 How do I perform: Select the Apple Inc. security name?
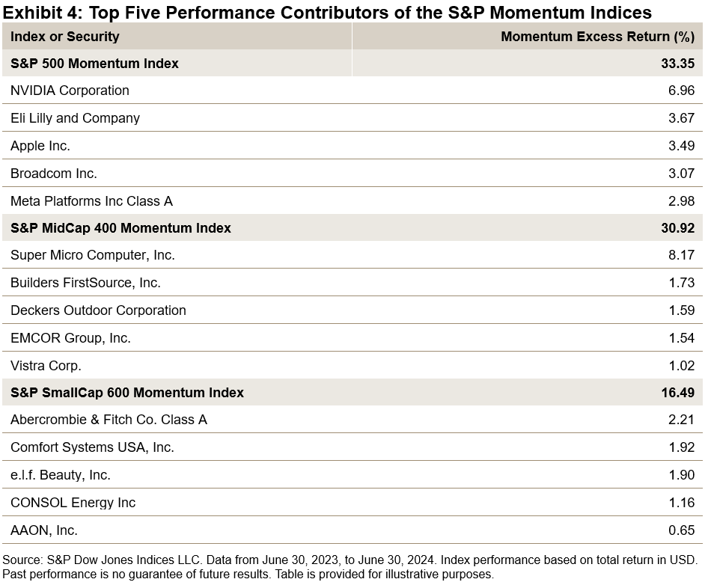point(40,146)
